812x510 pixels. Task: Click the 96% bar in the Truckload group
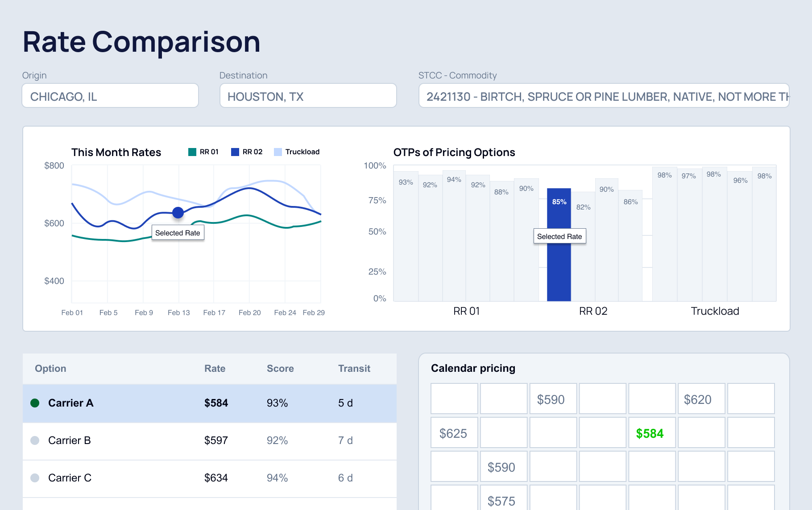[739, 237]
